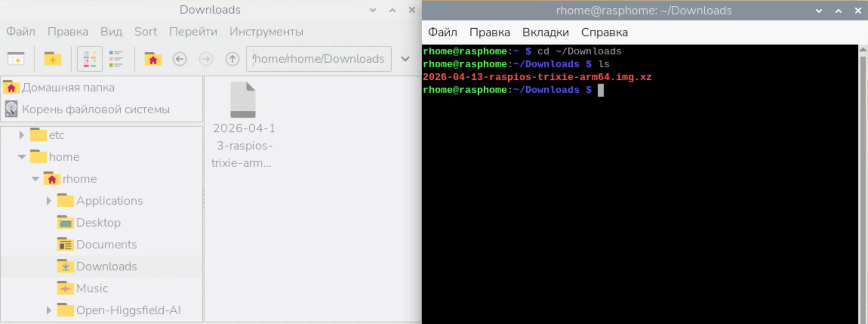Click the path bar /home/rhome/Downloads

[x=319, y=59]
